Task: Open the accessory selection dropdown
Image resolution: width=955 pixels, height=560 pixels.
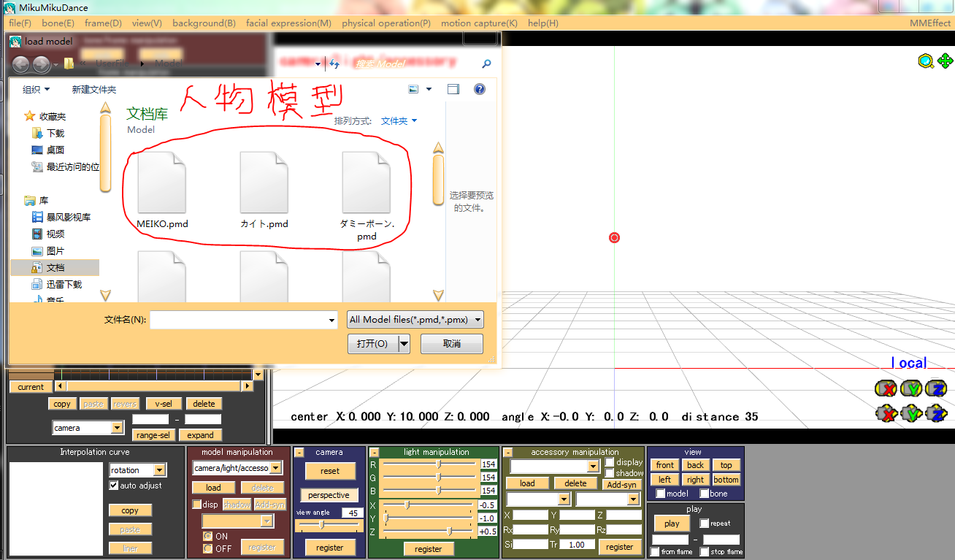Action: tap(593, 466)
